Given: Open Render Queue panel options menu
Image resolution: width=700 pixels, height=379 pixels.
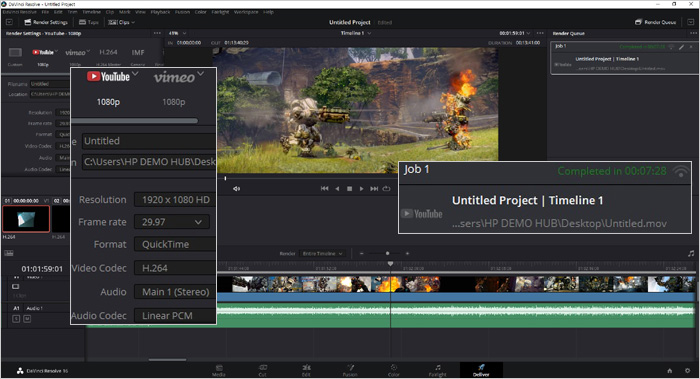Looking at the screenshot, I should [x=693, y=33].
